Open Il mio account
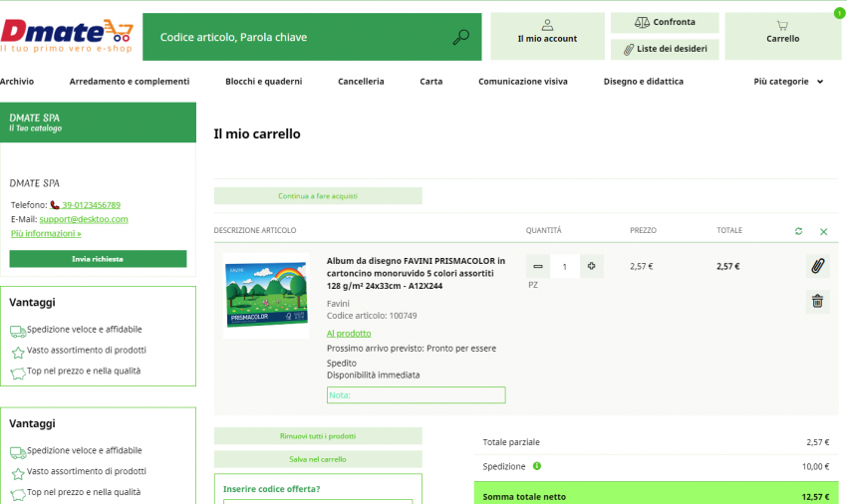 click(547, 36)
